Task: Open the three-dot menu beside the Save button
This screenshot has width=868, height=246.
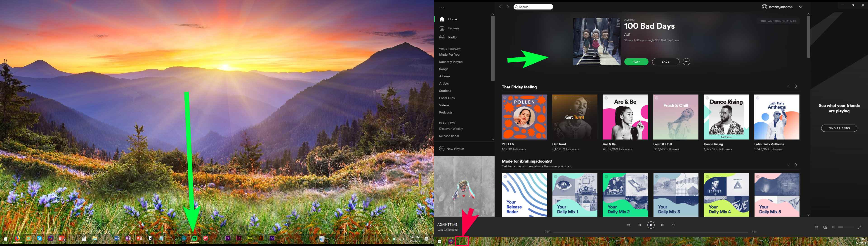Action: 686,62
